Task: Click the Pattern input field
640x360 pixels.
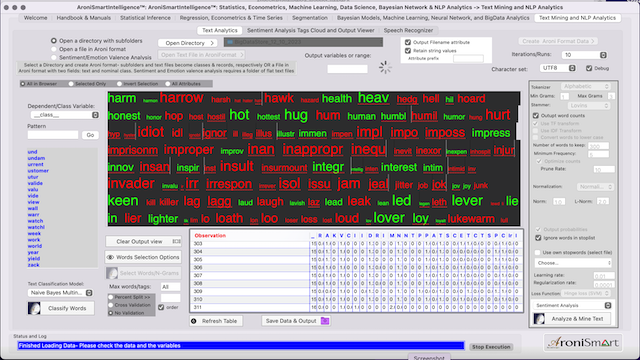Action: [x=53, y=135]
